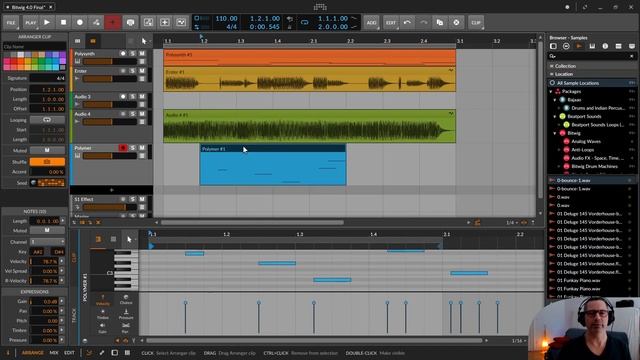Clear the browser search with X
Screen dimensions: 640x360
click(632, 56)
